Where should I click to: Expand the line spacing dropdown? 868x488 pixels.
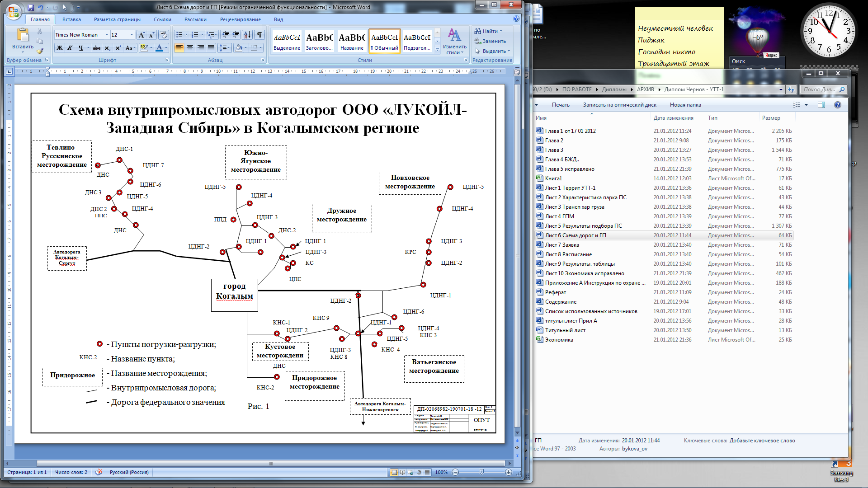(227, 48)
